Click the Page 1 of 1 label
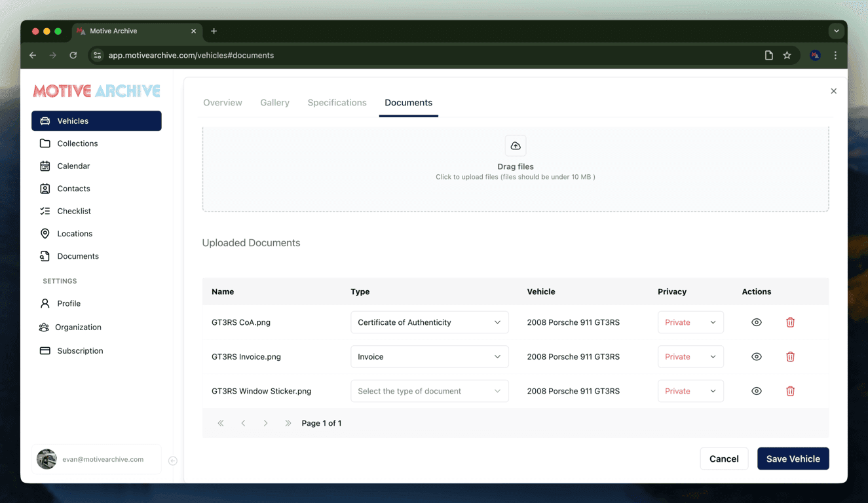Viewport: 868px width, 503px height. (x=322, y=423)
